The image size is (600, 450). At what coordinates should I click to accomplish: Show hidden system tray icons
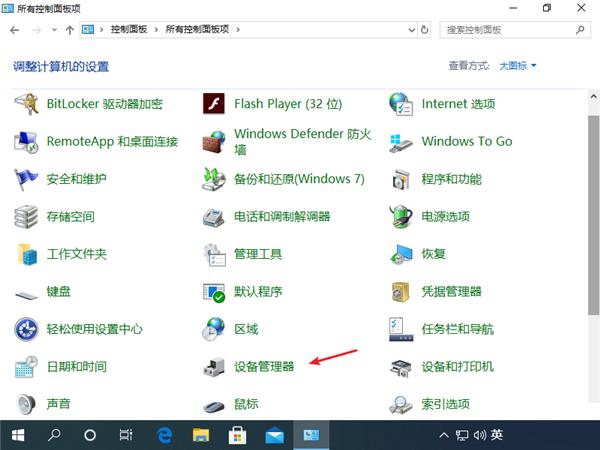coord(444,435)
